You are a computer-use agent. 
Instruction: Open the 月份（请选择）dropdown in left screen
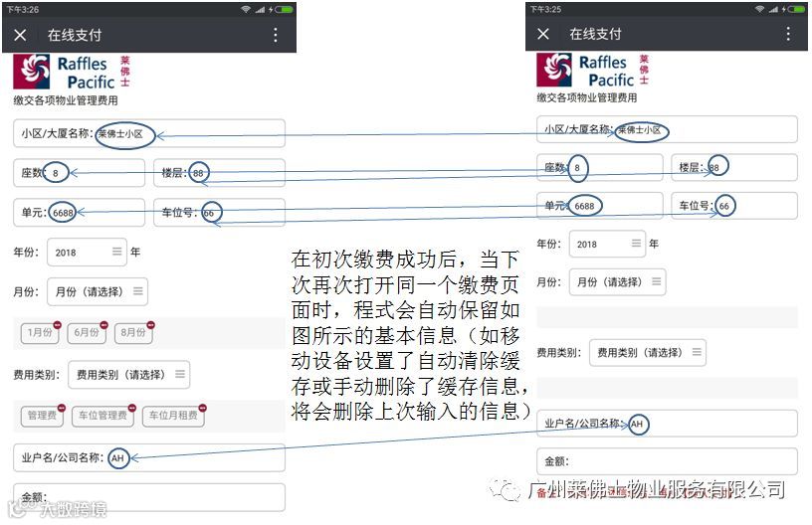pyautogui.click(x=98, y=291)
